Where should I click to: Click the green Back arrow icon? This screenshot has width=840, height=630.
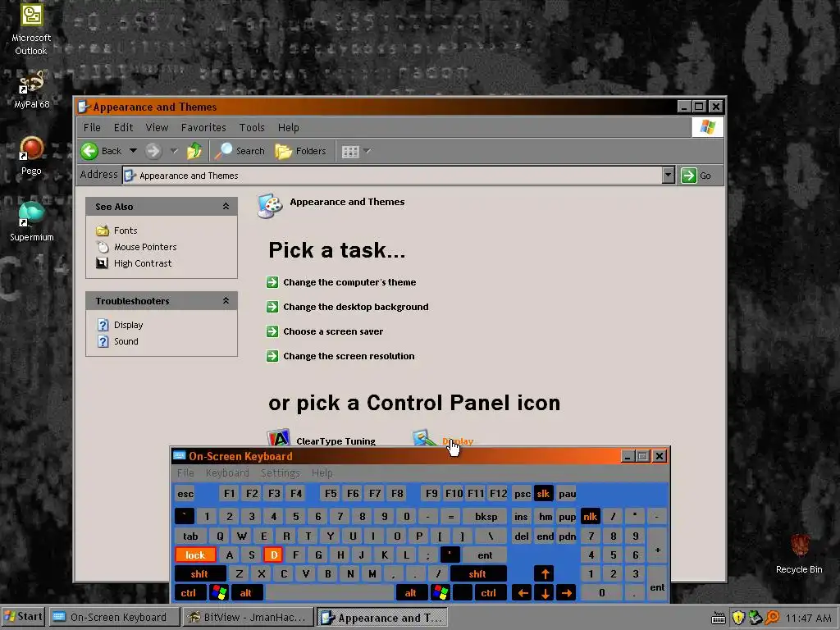pos(89,151)
